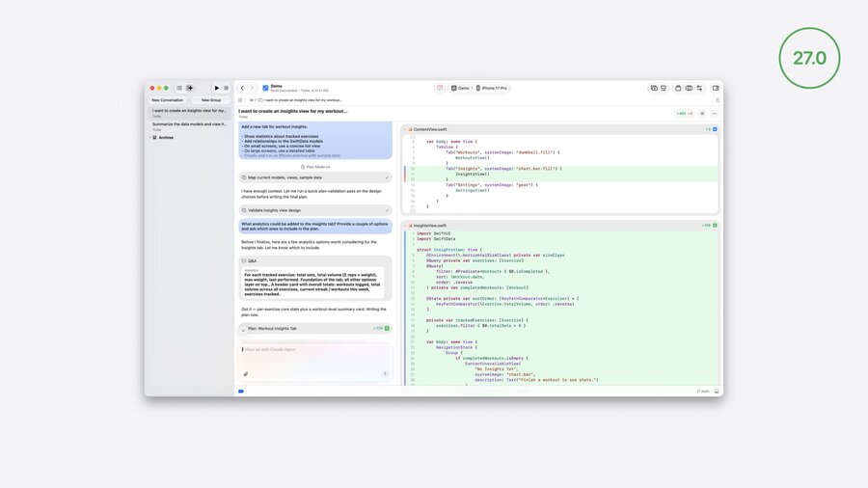Collapse the InsightsView.swift file section

coord(405,226)
